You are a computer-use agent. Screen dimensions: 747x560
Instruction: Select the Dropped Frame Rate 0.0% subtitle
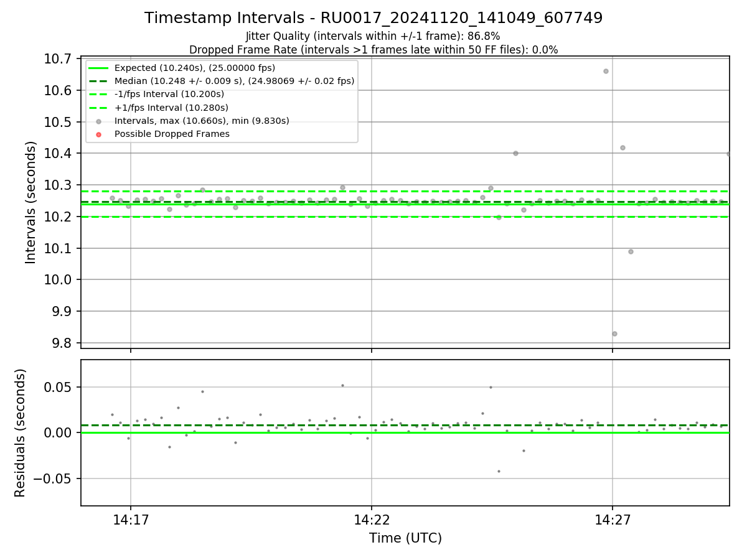(x=374, y=50)
